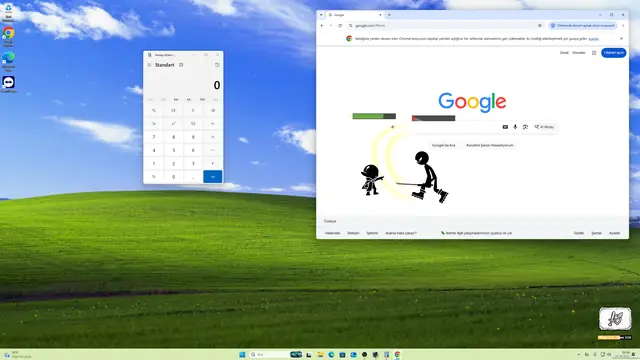The height and width of the screenshot is (360, 640).
Task: Click the CE key in Calculator
Action: 173,111
